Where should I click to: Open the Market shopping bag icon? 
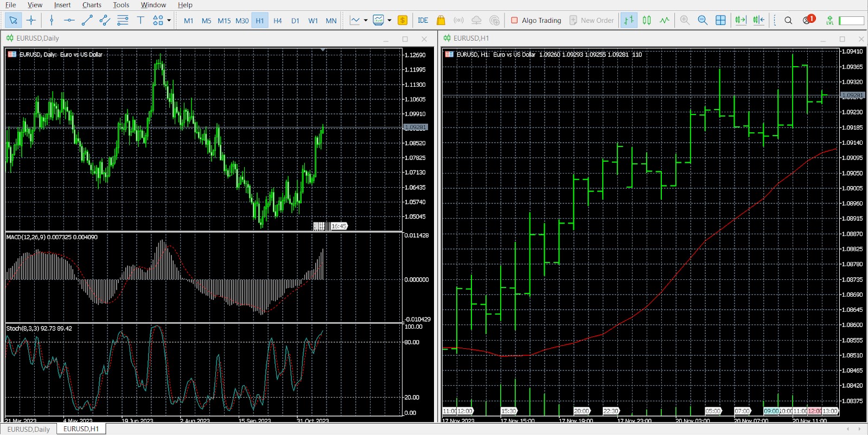pyautogui.click(x=441, y=21)
